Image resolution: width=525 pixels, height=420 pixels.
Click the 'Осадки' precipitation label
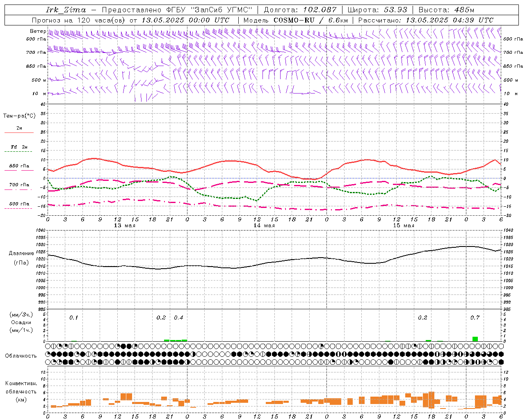(x=21, y=322)
